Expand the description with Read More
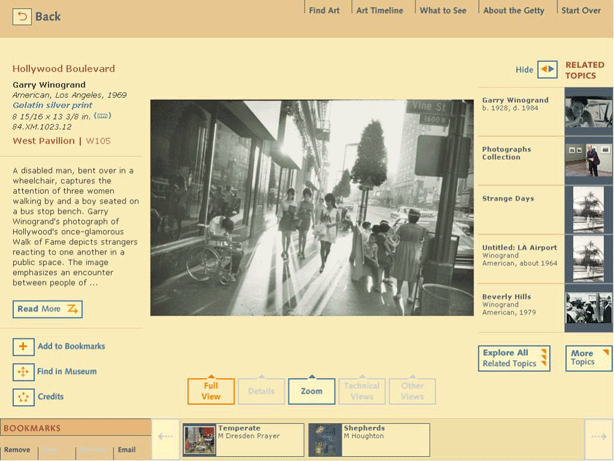Viewport: 614px width, 461px height. pyautogui.click(x=47, y=309)
